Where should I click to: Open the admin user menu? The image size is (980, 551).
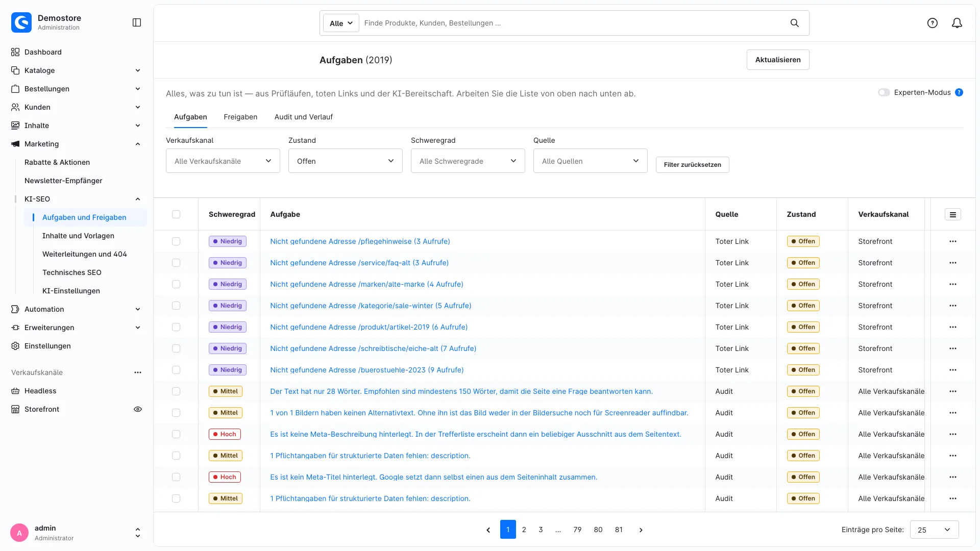point(77,533)
